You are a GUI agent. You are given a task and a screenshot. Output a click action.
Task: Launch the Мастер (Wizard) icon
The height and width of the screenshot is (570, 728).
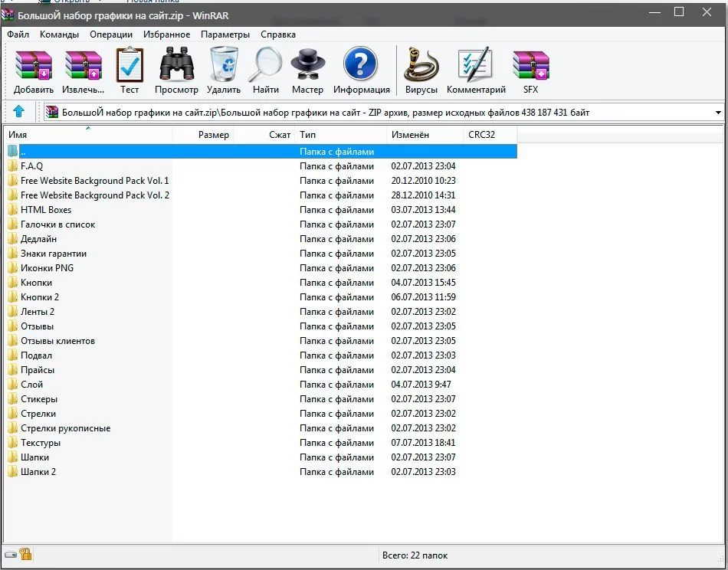(x=307, y=66)
